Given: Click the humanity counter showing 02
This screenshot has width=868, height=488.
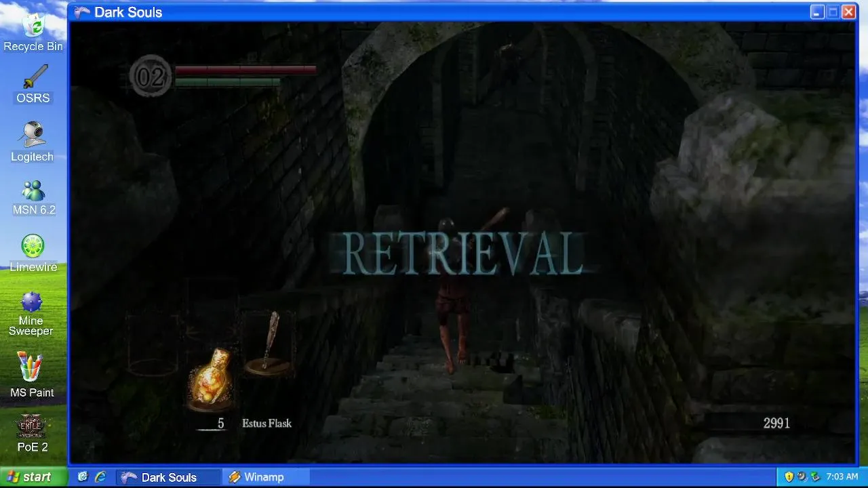Looking at the screenshot, I should pos(151,77).
